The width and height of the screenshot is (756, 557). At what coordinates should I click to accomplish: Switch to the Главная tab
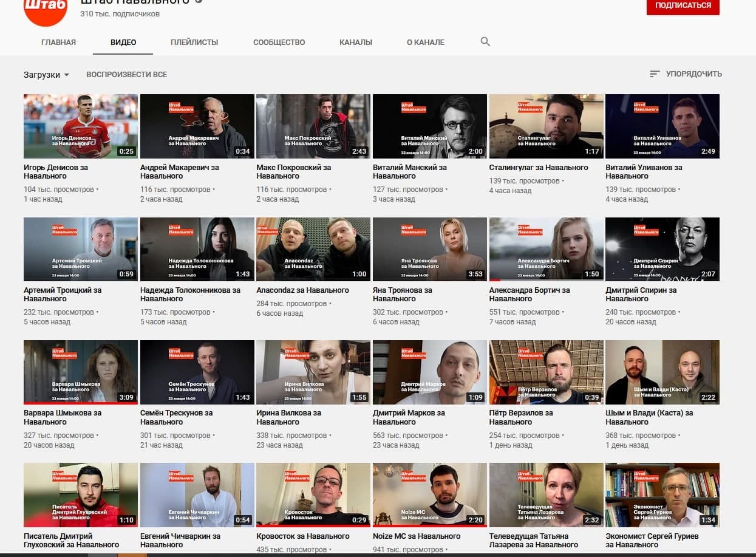(x=59, y=43)
